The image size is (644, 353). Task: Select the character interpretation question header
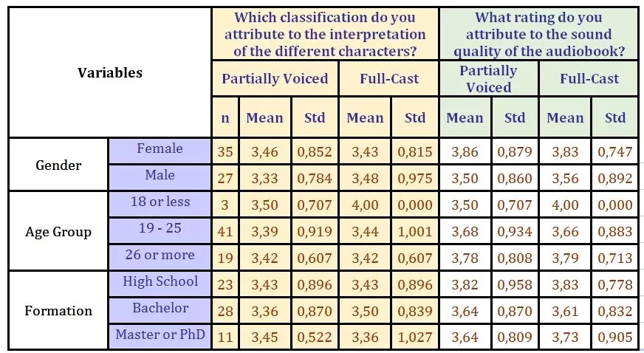click(325, 34)
